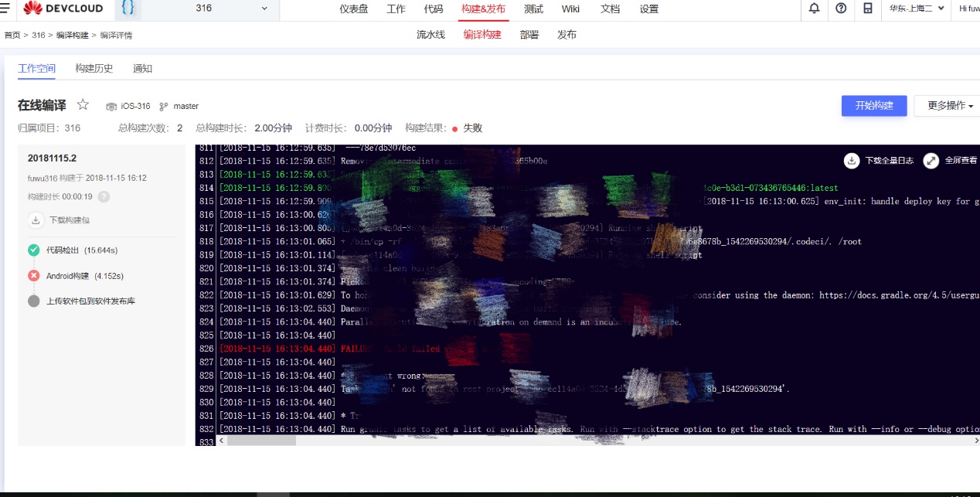
Task: Select the 流水线 submenu item
Action: [x=430, y=35]
